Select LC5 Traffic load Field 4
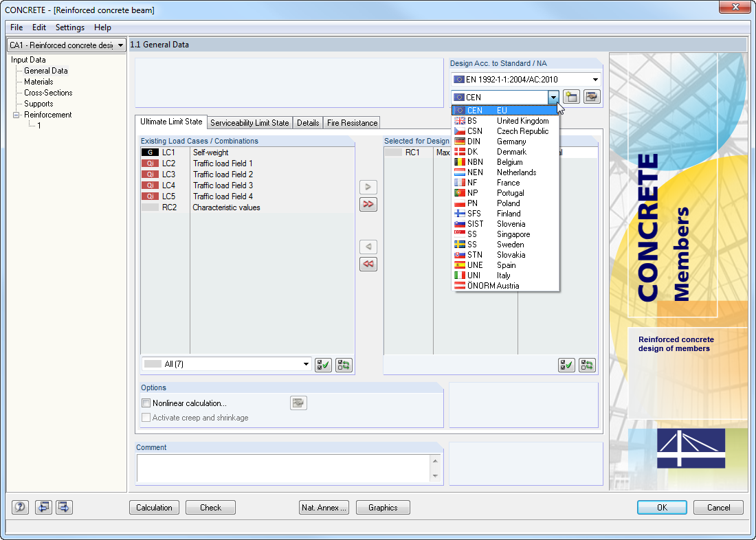 pos(248,196)
